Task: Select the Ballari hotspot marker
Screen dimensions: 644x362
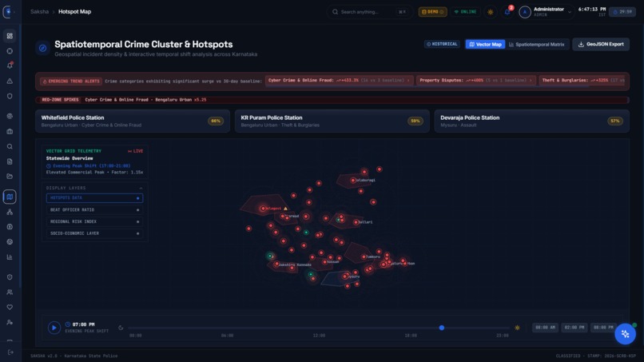Action: pos(356,222)
